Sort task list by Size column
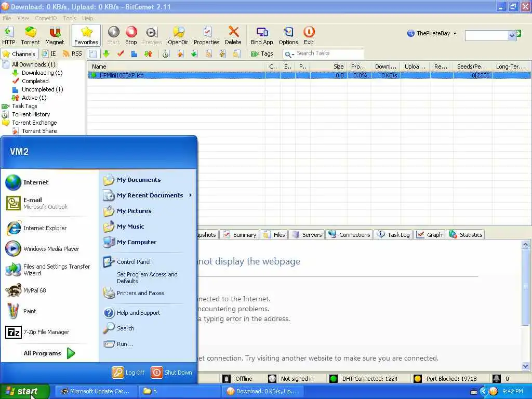The image size is (532, 399). (x=328, y=66)
